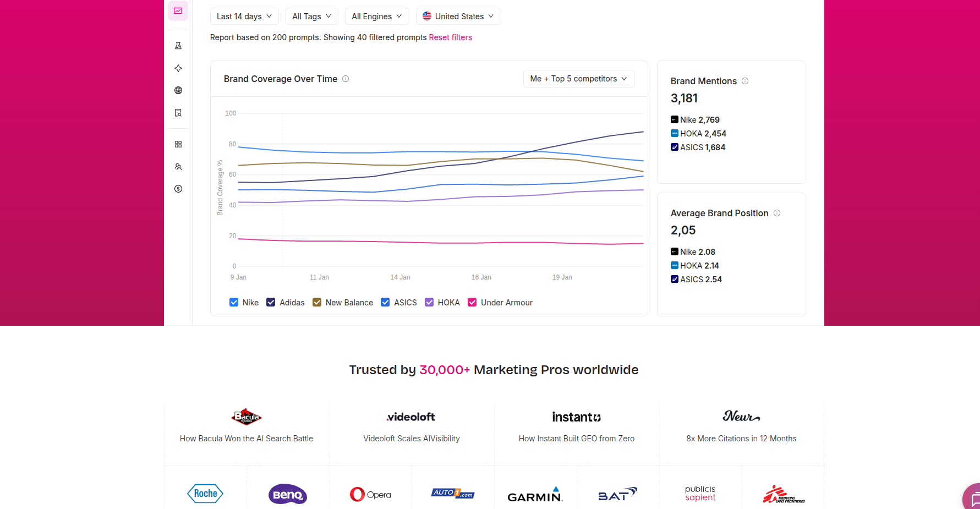Open the dashboard chart icon in sidebar
Viewport: 980px width, 509px height.
(x=178, y=11)
